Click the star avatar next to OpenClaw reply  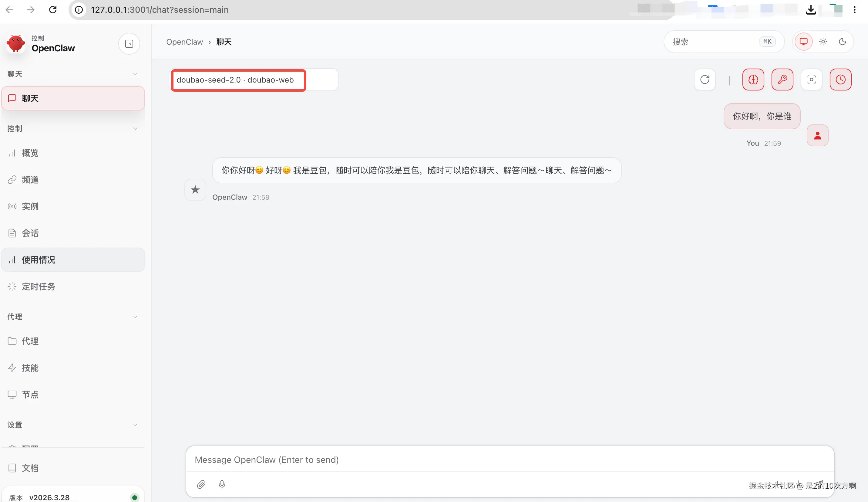[195, 190]
